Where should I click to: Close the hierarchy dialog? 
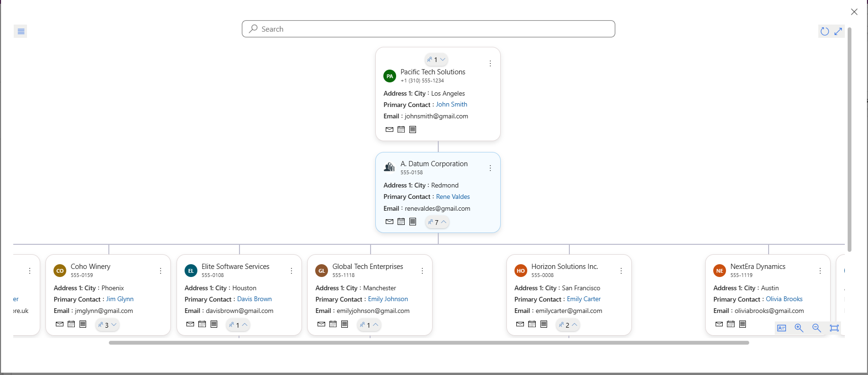854,12
